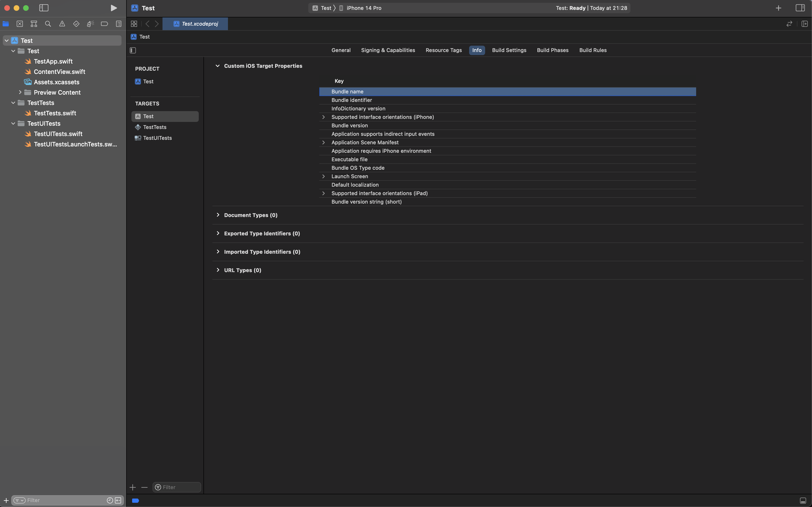Open the Source Control navigator icon
Viewport: 812px width, 507px height.
(x=20, y=24)
